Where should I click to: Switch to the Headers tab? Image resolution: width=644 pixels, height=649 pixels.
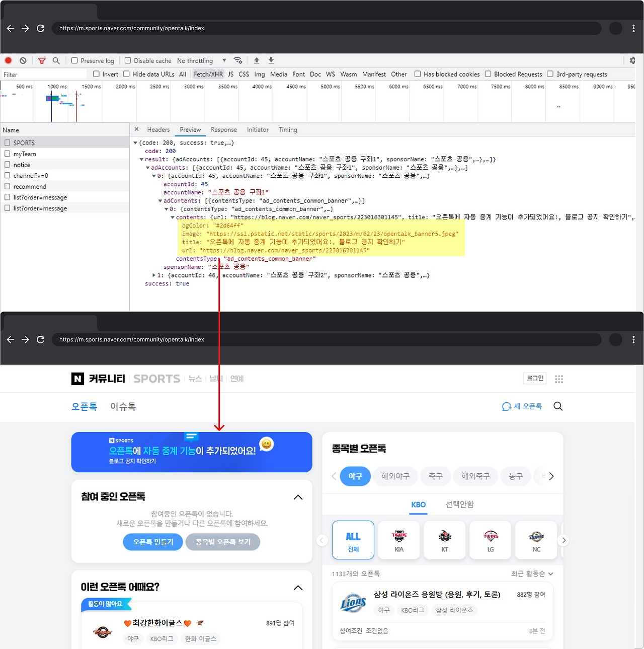(x=158, y=130)
